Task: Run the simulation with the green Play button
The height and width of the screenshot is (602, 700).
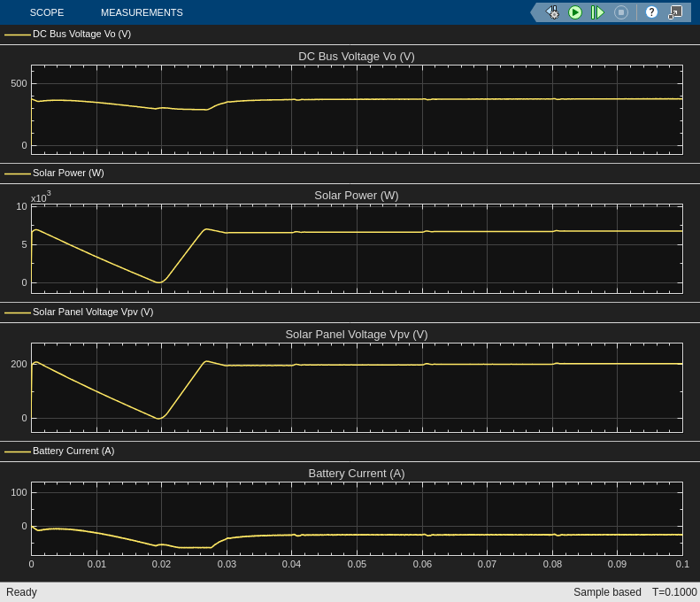Action: [x=575, y=12]
